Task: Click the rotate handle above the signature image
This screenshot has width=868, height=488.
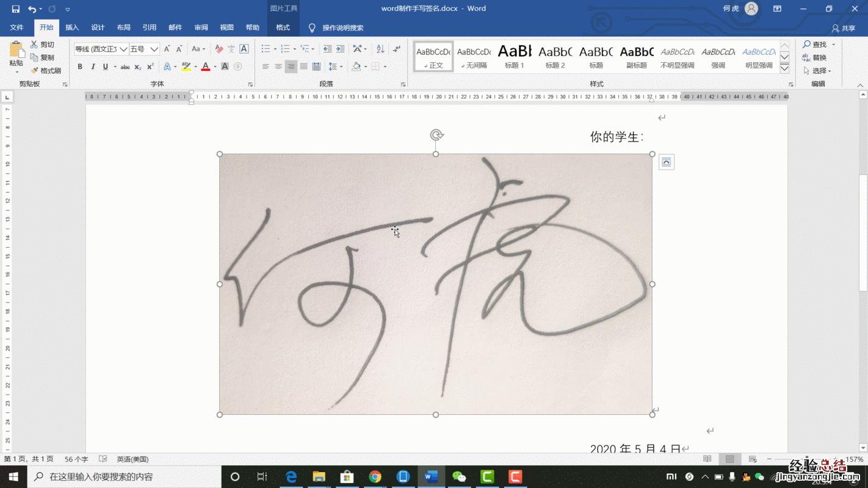Action: coord(436,135)
